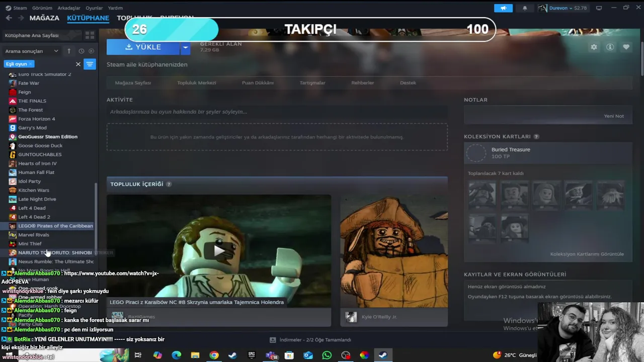The height and width of the screenshot is (362, 644).
Task: Add game to favorites heart icon
Action: tap(626, 47)
